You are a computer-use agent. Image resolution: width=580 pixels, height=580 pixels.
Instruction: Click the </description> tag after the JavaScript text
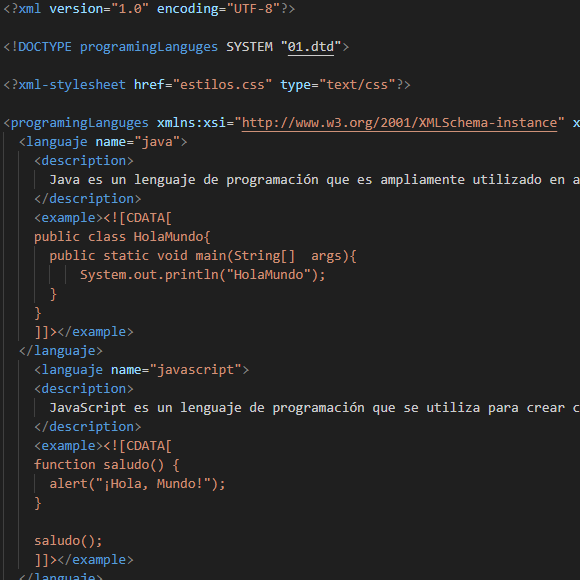point(87,427)
